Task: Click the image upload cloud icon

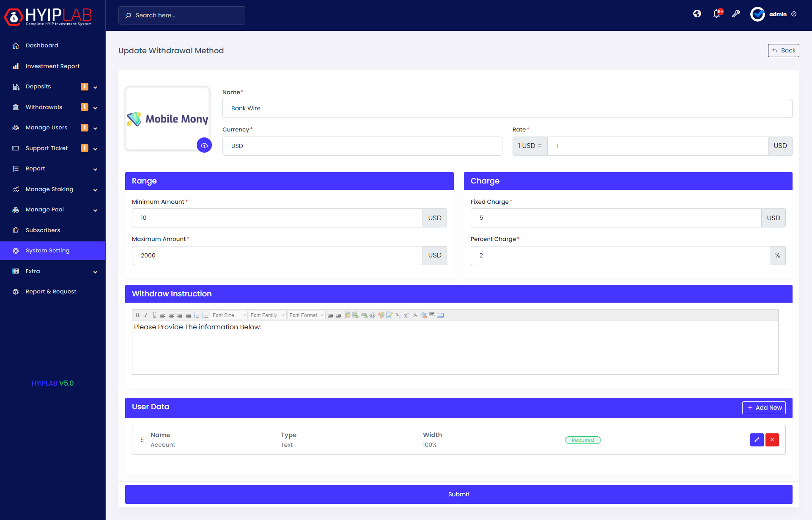Action: tap(204, 145)
